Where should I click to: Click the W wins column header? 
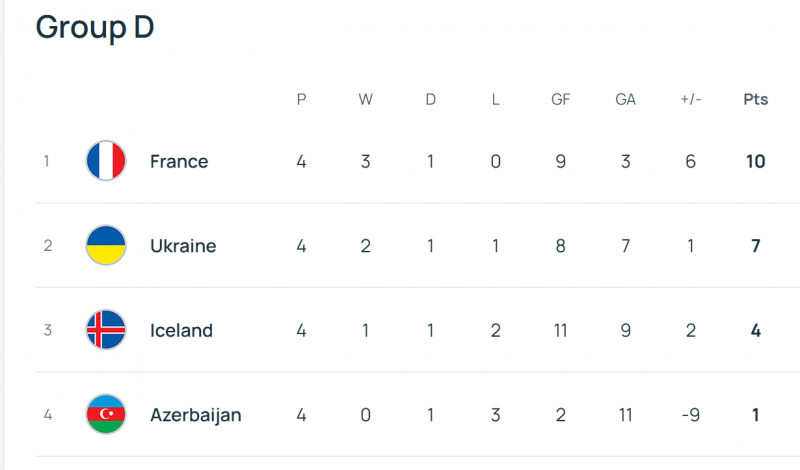click(x=366, y=100)
